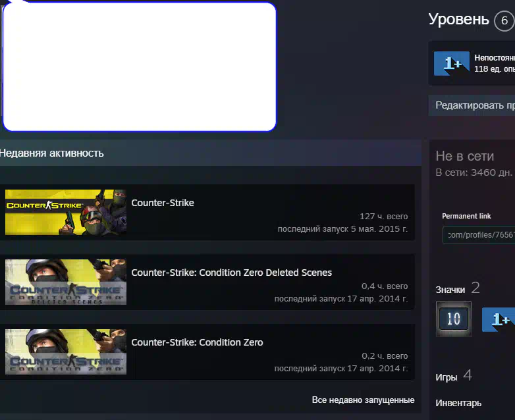515x420 pixels.
Task: Click the Недавняя активность heading
Action: (51, 153)
